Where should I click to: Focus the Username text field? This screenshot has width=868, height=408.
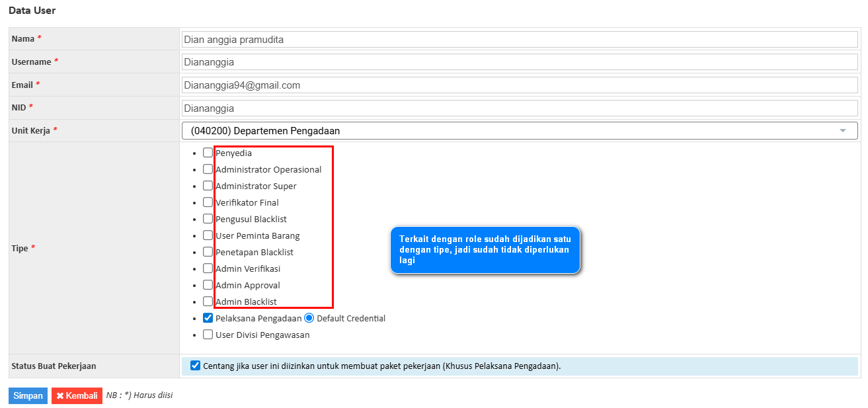(x=520, y=62)
